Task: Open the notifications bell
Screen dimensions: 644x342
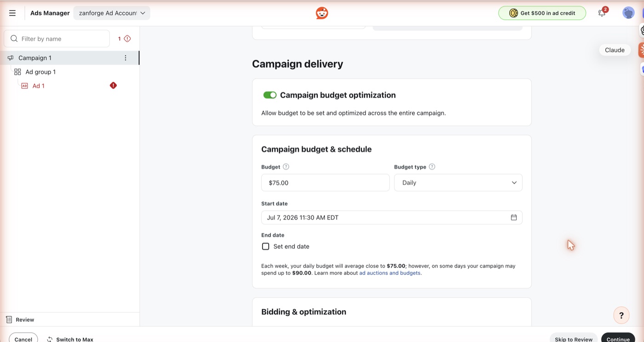Action: 602,13
